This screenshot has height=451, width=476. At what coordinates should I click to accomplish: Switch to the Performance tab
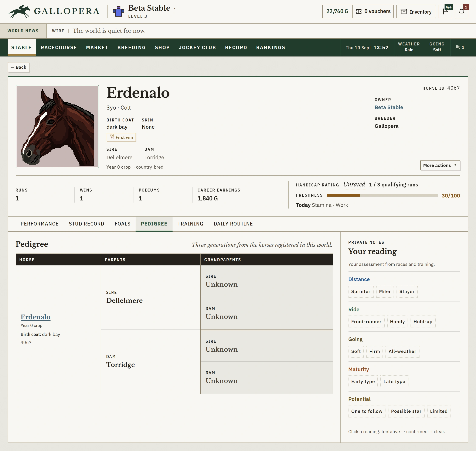click(40, 224)
